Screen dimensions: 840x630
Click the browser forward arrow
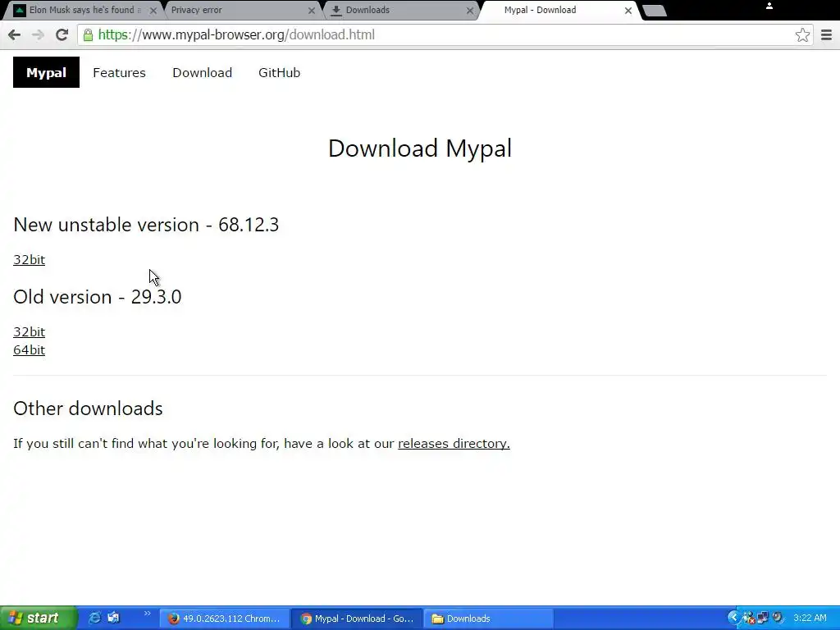[x=38, y=34]
